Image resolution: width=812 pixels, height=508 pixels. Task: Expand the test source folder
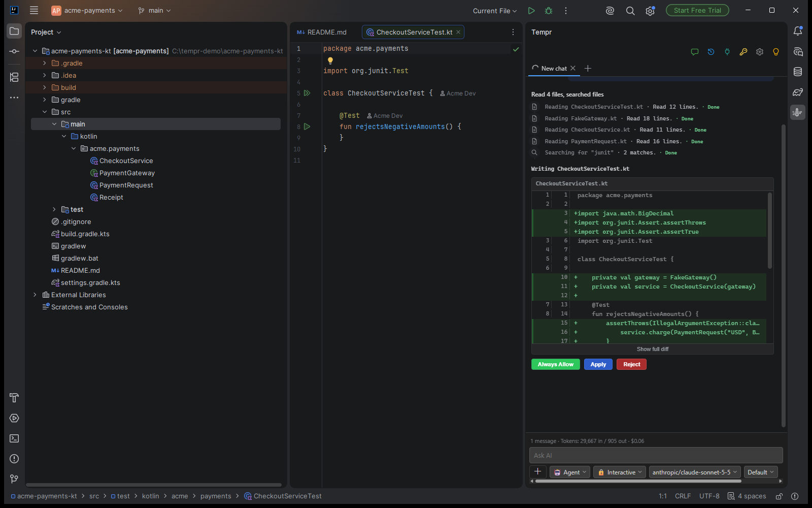54,209
